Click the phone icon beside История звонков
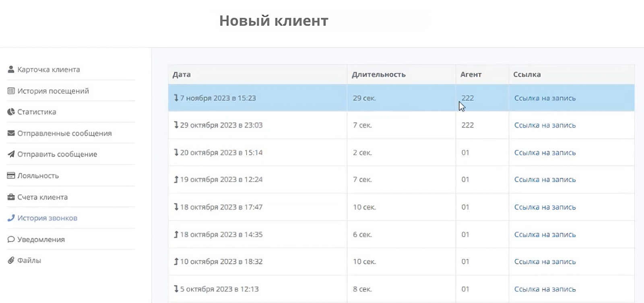The height and width of the screenshot is (303, 644). point(11,218)
